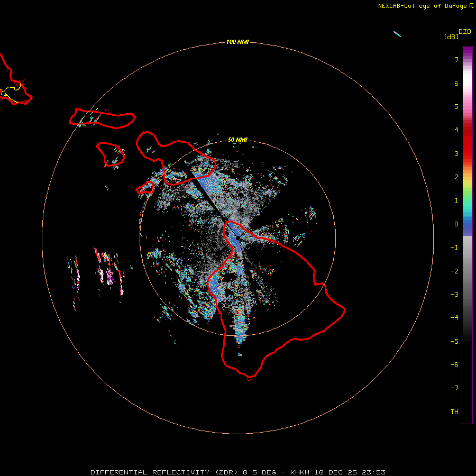The image size is (476, 476).
Task: Click the 3 value on color scale
Action: (456, 153)
